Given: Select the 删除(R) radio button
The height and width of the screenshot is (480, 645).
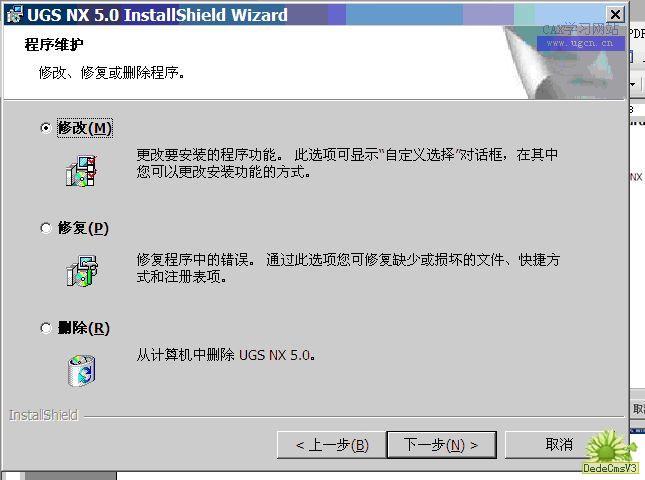Looking at the screenshot, I should (46, 328).
